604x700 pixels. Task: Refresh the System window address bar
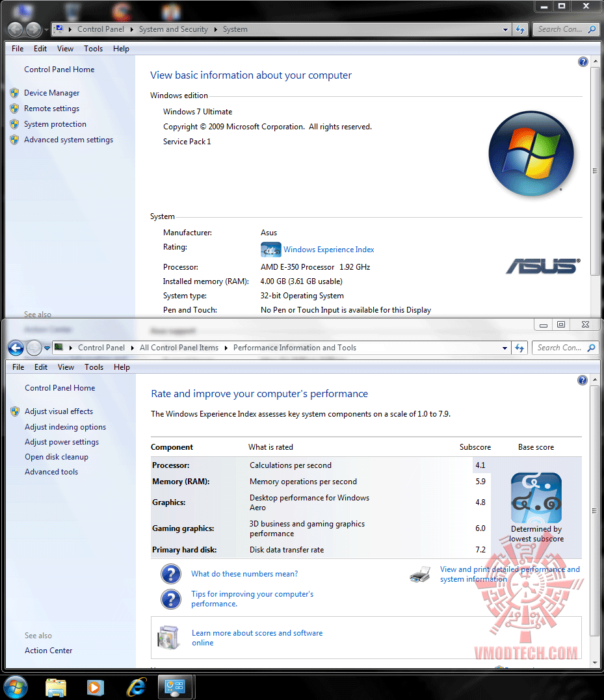(519, 29)
